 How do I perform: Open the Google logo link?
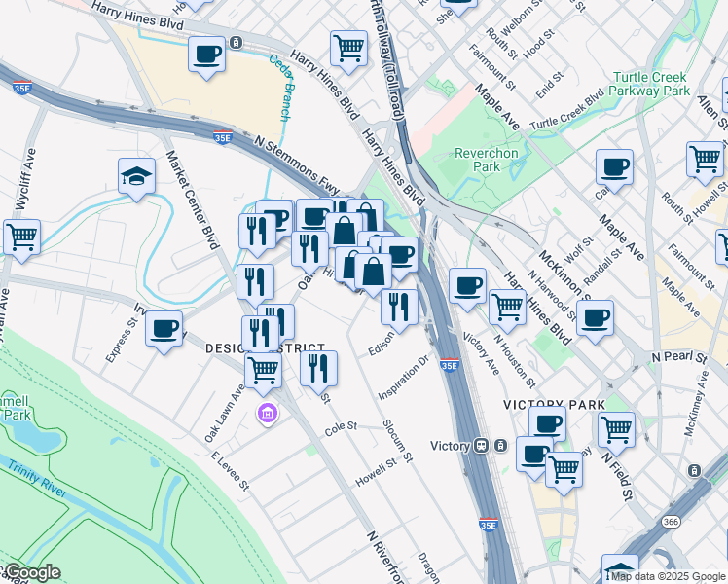click(x=31, y=573)
